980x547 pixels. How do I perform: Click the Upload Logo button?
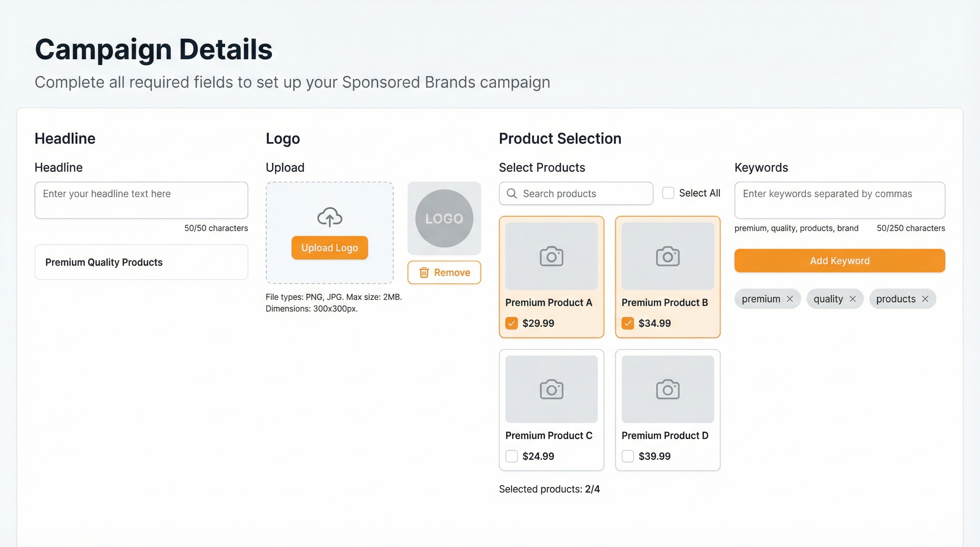[329, 248]
